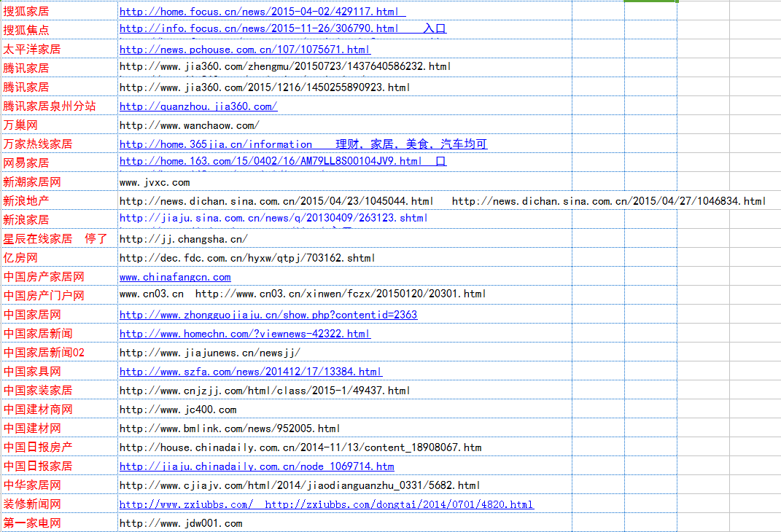The height and width of the screenshot is (532, 781).
Task: Select the 亿房网 cell
Action: (60, 257)
